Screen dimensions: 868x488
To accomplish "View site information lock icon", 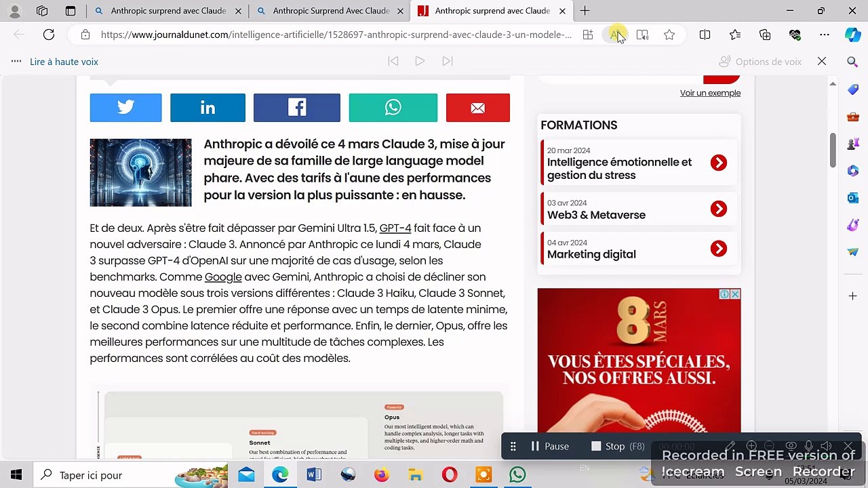I will (x=85, y=35).
